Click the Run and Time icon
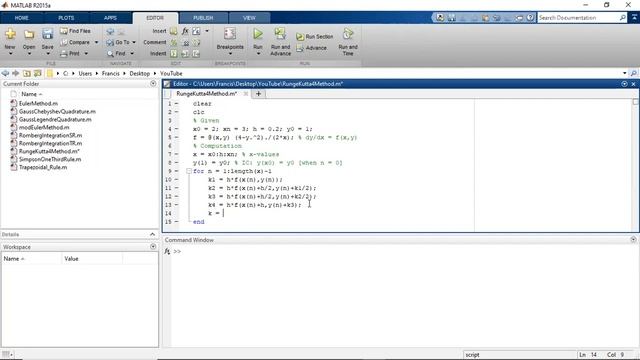Screen dimensions: 640x360 click(x=348, y=34)
